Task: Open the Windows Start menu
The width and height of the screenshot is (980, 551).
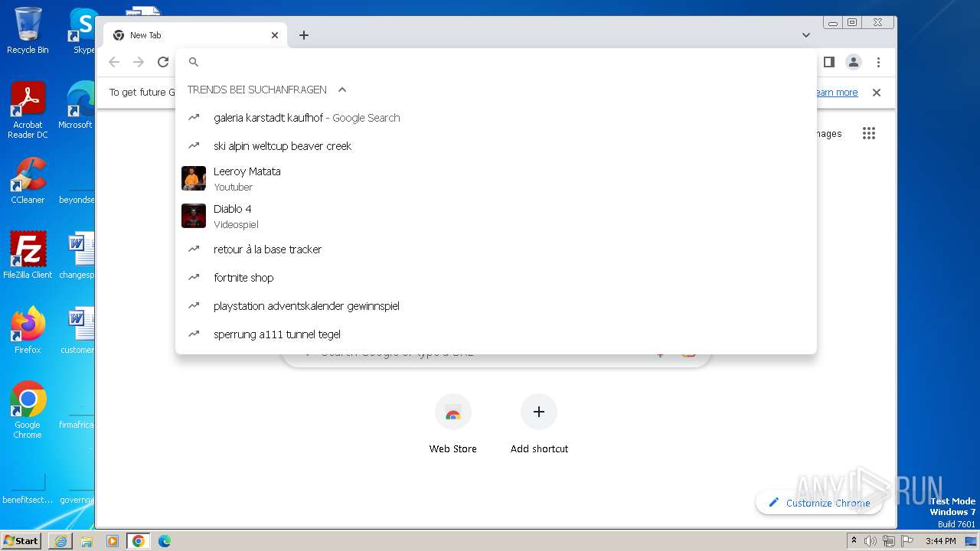Action: click(21, 540)
